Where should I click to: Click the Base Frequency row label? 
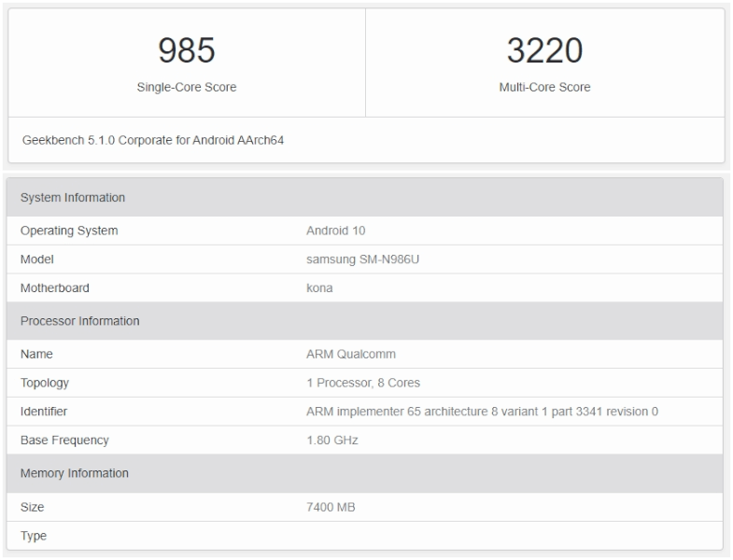pyautogui.click(x=64, y=441)
